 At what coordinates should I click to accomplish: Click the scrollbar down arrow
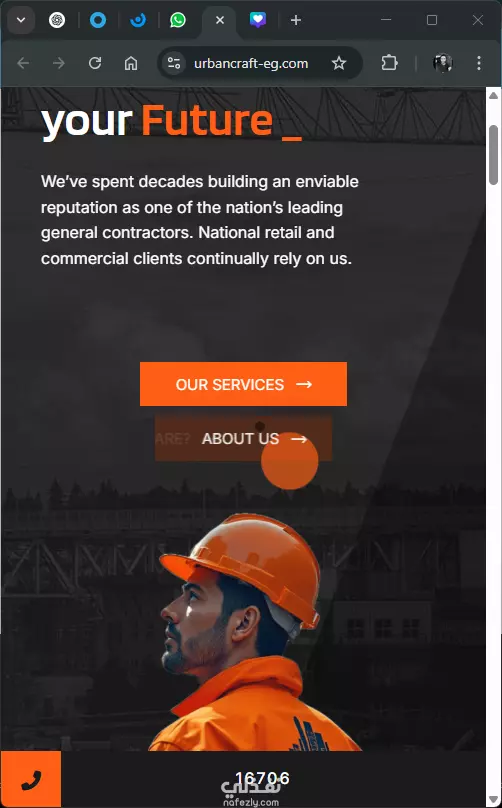pos(493,800)
